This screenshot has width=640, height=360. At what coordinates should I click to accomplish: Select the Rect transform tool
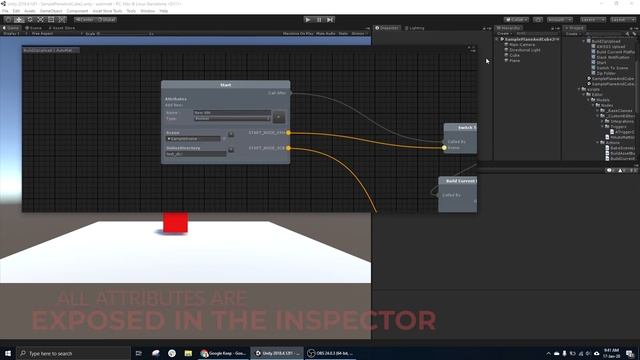point(51,20)
